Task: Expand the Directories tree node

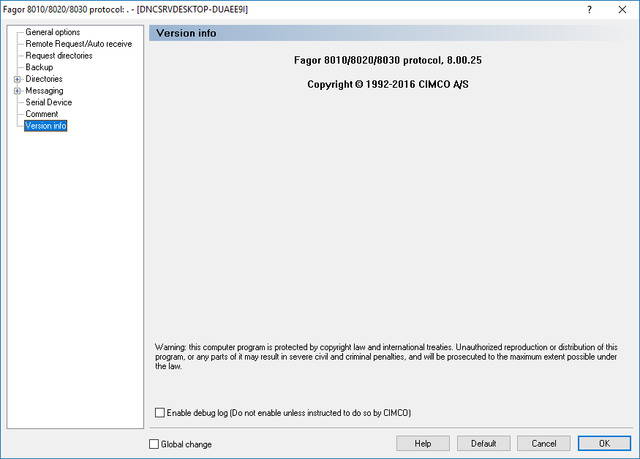Action: 17,79
